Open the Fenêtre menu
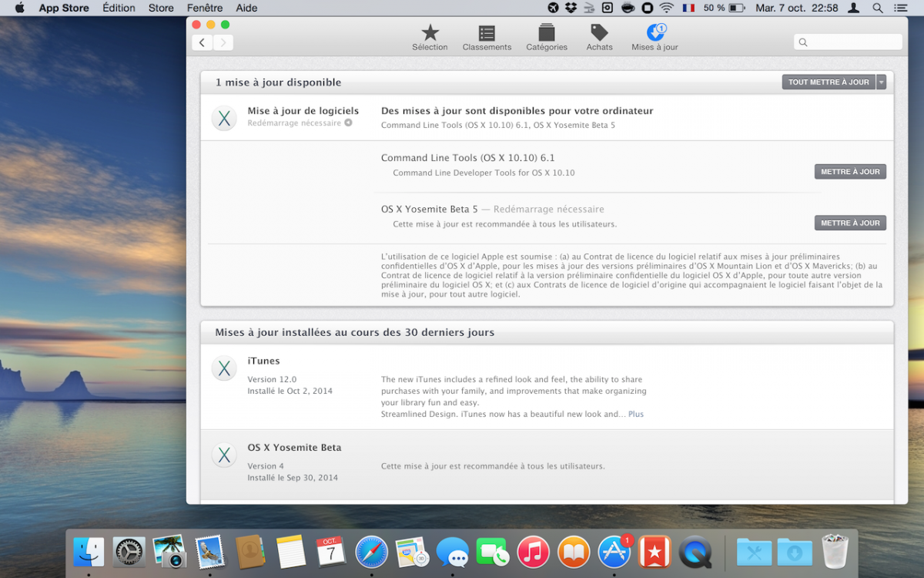924x578 pixels. click(x=205, y=8)
